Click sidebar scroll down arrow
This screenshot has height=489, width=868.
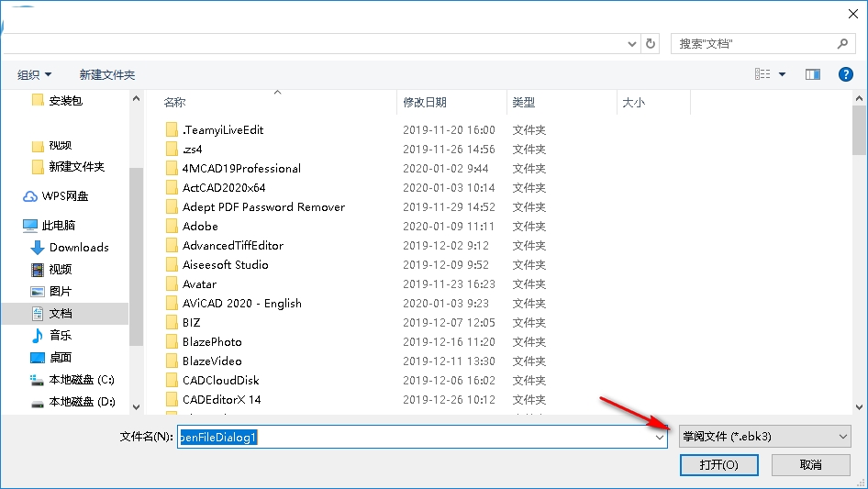(136, 407)
